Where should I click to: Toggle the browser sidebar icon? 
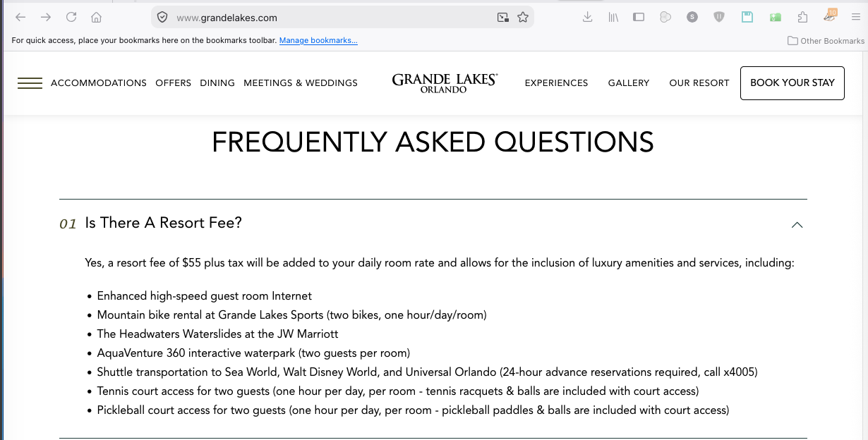tap(639, 17)
